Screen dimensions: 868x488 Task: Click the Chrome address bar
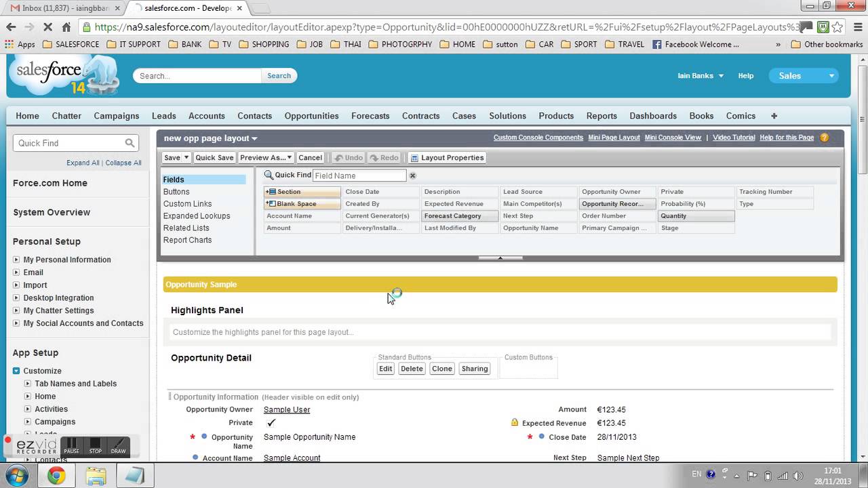tap(441, 27)
